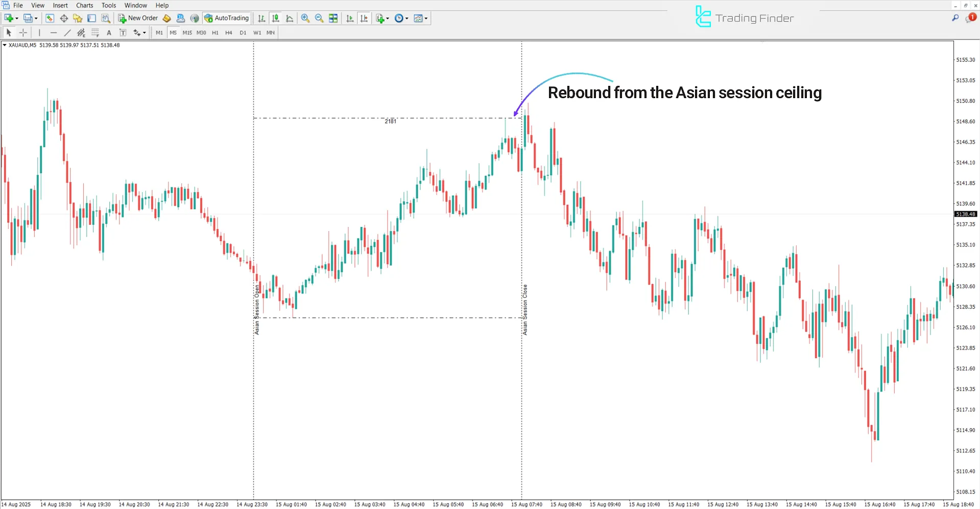Switch to H4 timeframe
This screenshot has width=980, height=509.
click(229, 33)
